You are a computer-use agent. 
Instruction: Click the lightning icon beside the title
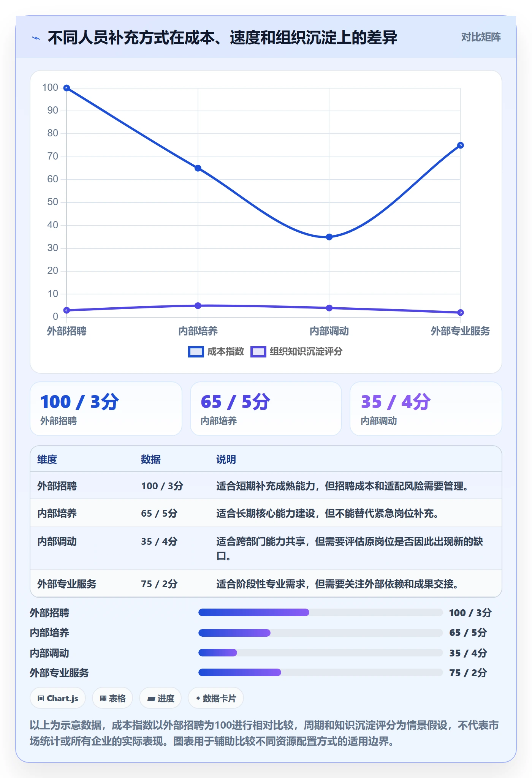[36, 38]
